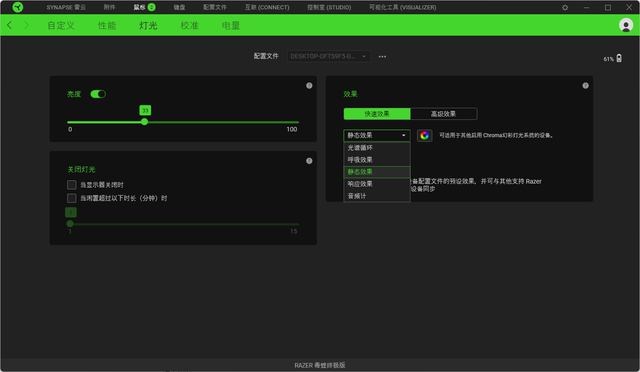Click the Razer logo icon
The height and width of the screenshot is (372, 640).
18,7
